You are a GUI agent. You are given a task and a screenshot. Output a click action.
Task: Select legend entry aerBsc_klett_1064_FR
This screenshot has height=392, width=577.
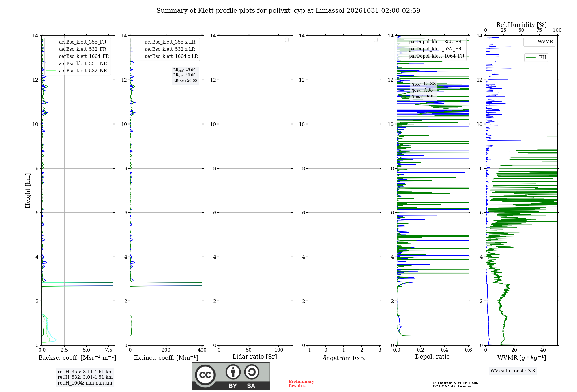click(x=77, y=56)
